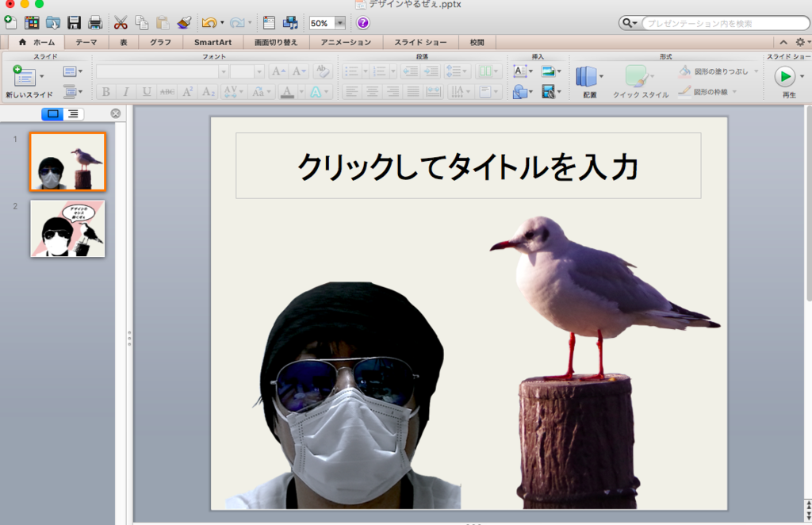The height and width of the screenshot is (525, 812).
Task: Select slide 2 thumbnail
Action: (x=67, y=228)
